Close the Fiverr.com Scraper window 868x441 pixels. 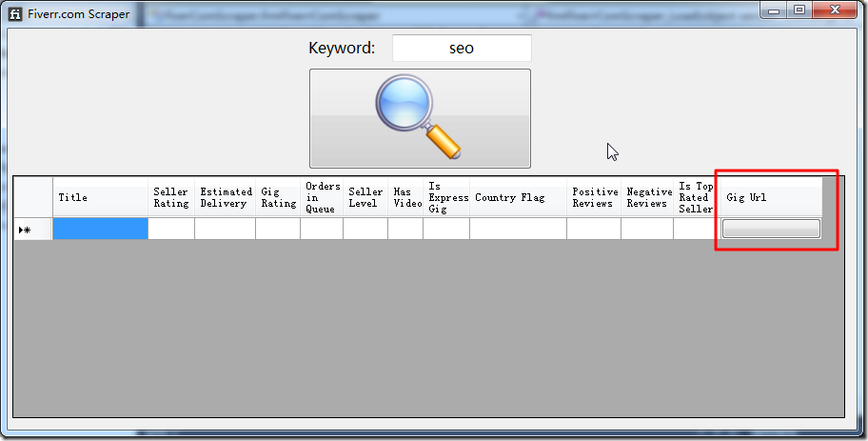836,10
